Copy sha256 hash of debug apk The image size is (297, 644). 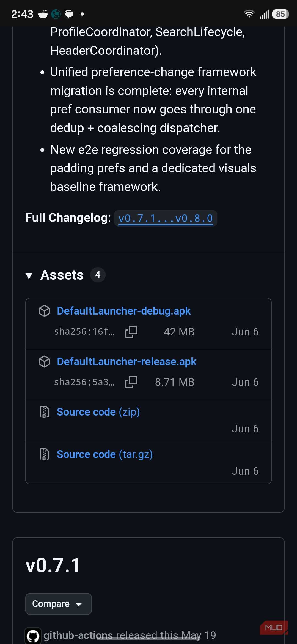[x=131, y=332]
